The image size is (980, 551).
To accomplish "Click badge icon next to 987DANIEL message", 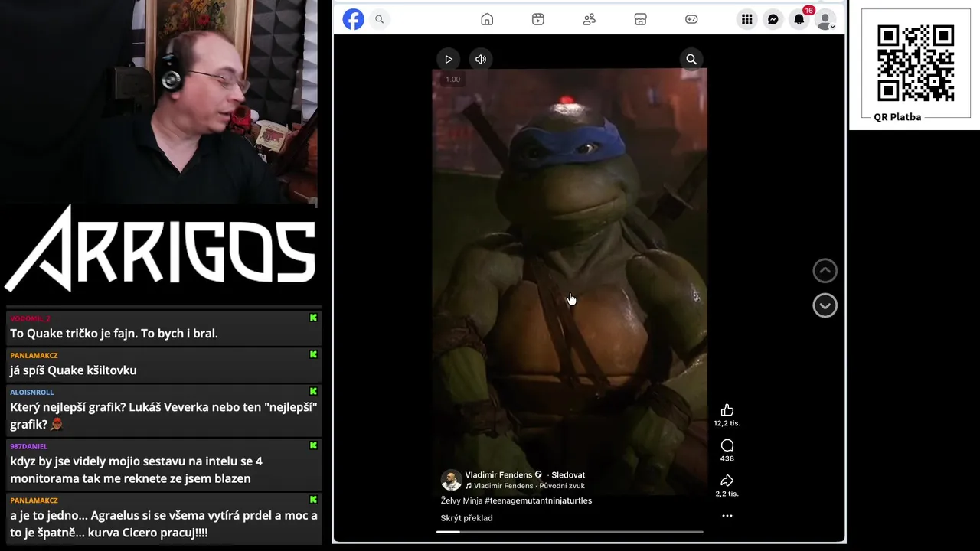I will (313, 445).
